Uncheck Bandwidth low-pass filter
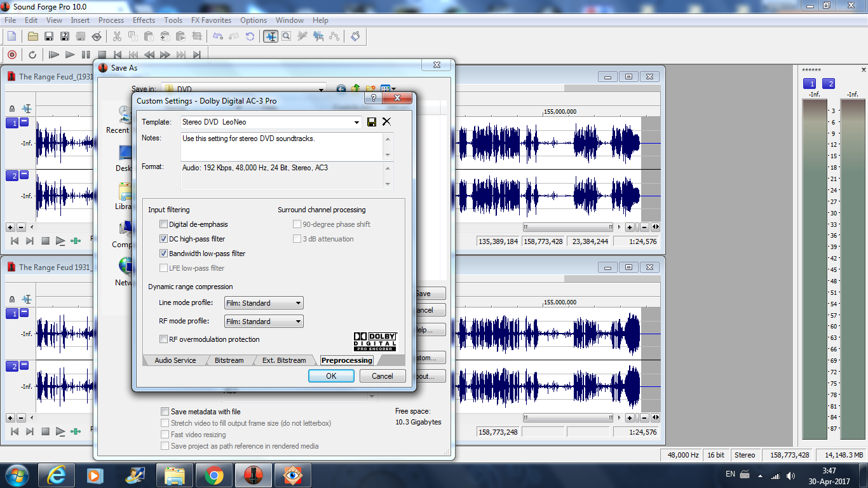868x488 pixels. tap(164, 254)
